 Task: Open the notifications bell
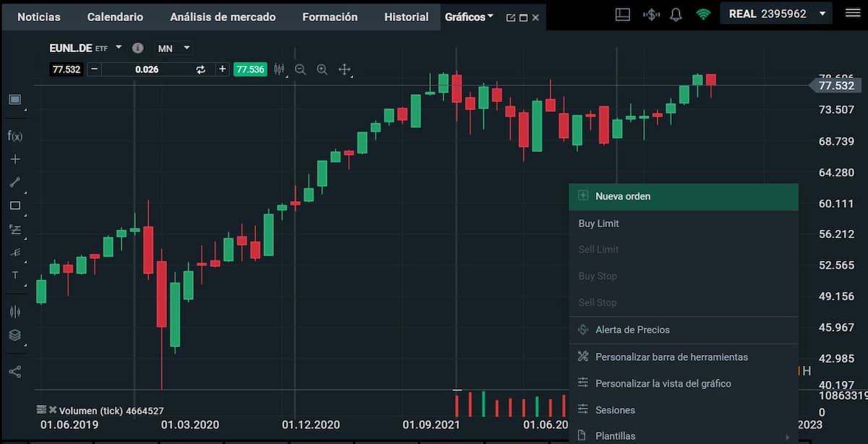tap(676, 14)
